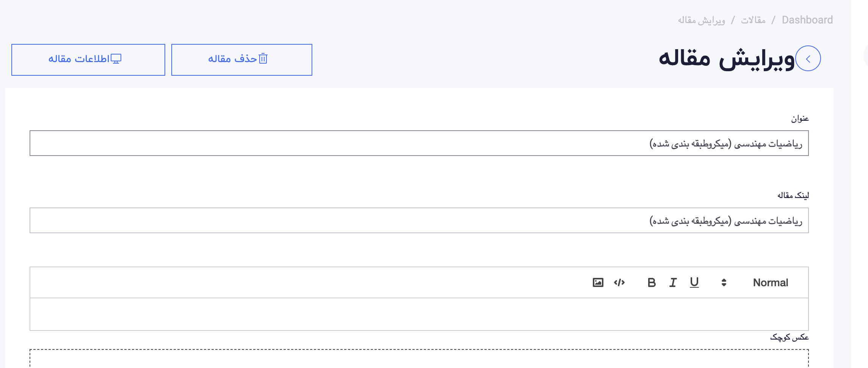Toggle underline formatting in the editor
This screenshot has width=868, height=368.
tap(694, 282)
